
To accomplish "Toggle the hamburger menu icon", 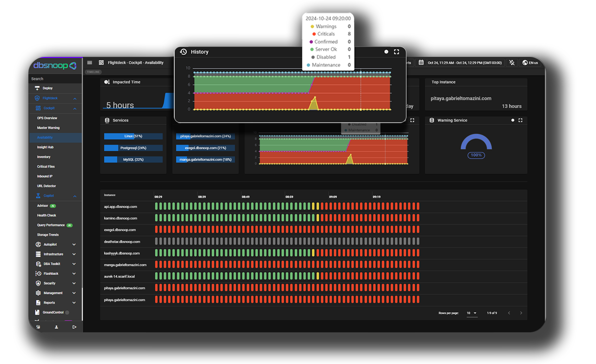I will (90, 63).
